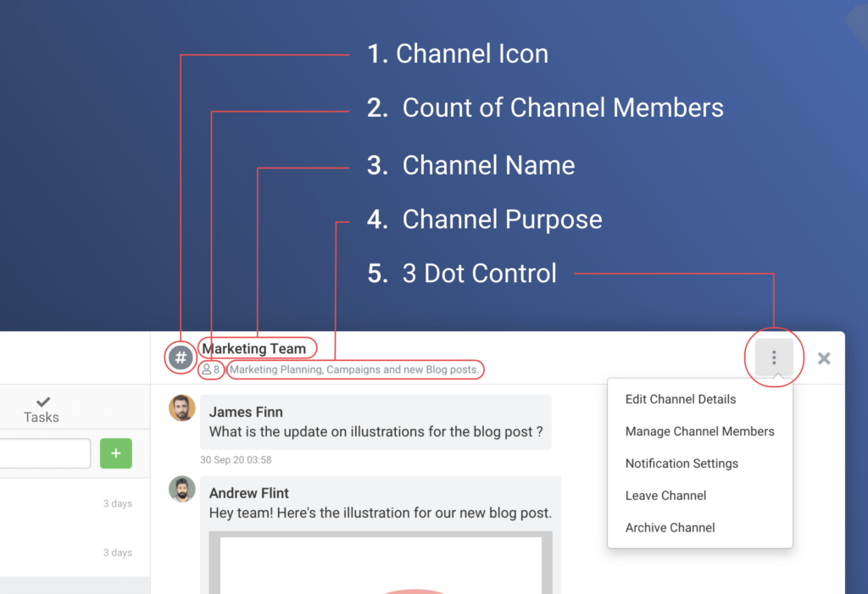
Task: Select Archive Channel option
Action: click(670, 527)
